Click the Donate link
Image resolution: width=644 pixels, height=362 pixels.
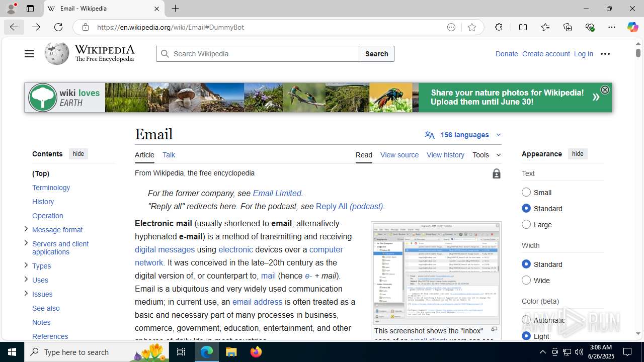[506, 54]
